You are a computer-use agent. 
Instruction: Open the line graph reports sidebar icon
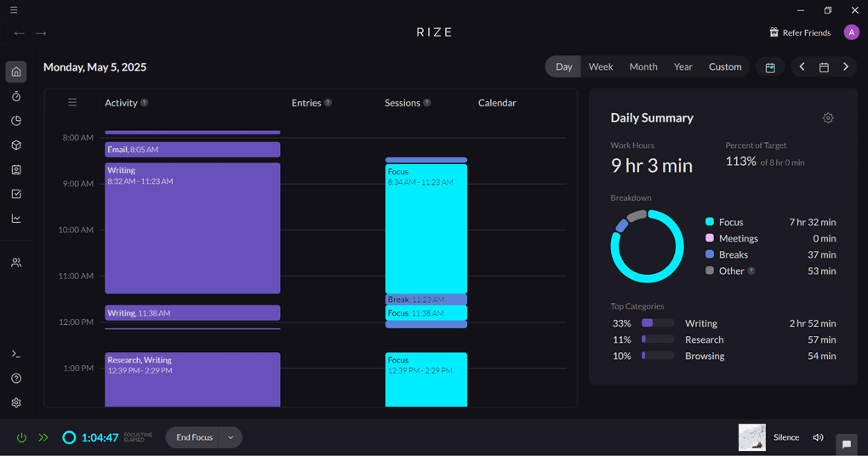(x=16, y=219)
